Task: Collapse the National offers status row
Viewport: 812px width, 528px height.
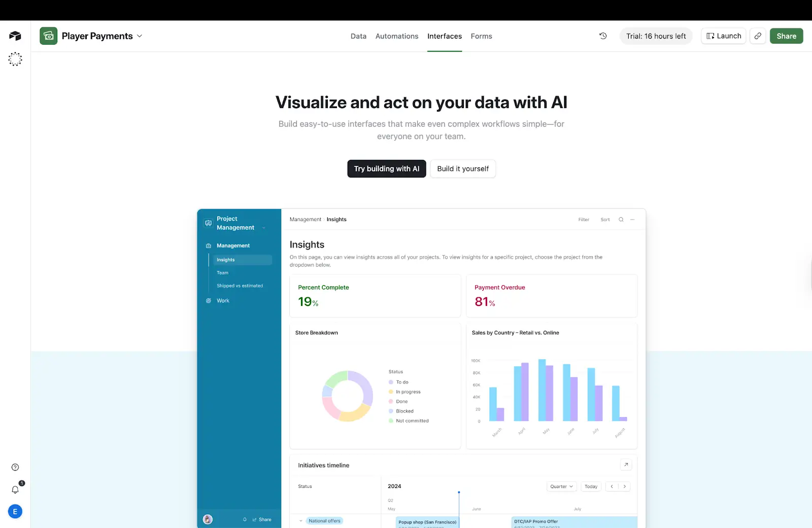Action: coord(302,520)
